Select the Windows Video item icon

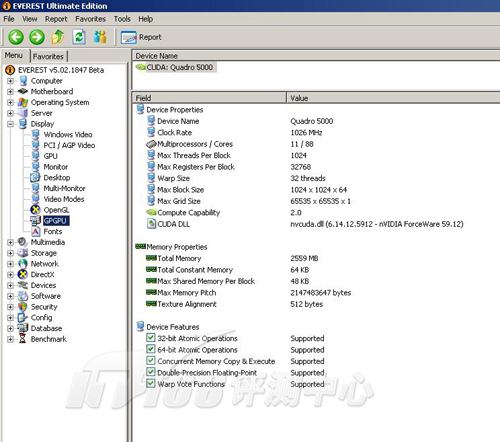(x=35, y=135)
